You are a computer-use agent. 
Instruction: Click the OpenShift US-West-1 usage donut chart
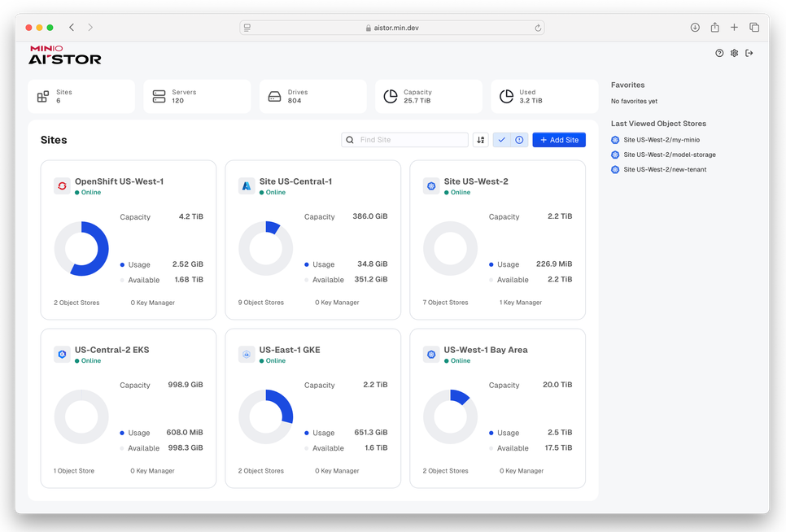click(x=81, y=249)
